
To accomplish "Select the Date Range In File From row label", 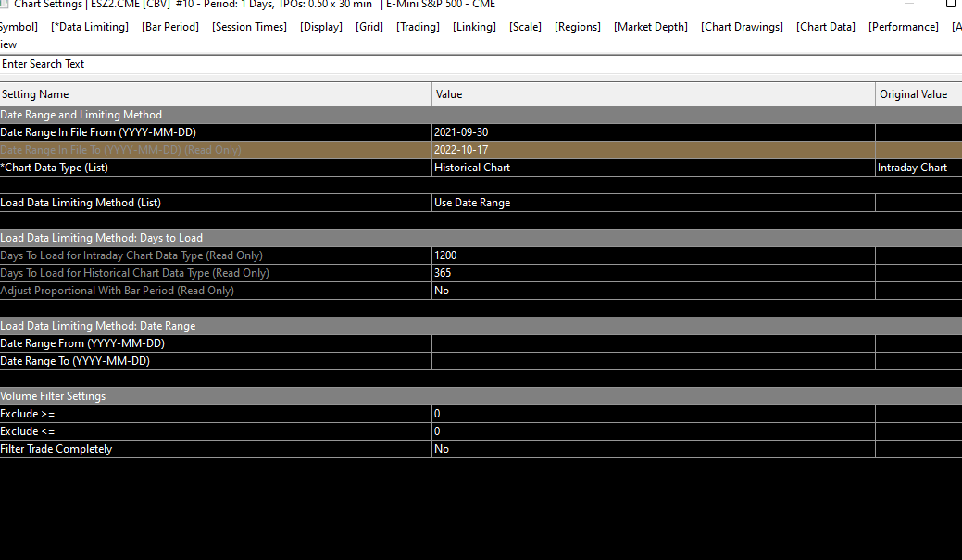I will click(98, 132).
